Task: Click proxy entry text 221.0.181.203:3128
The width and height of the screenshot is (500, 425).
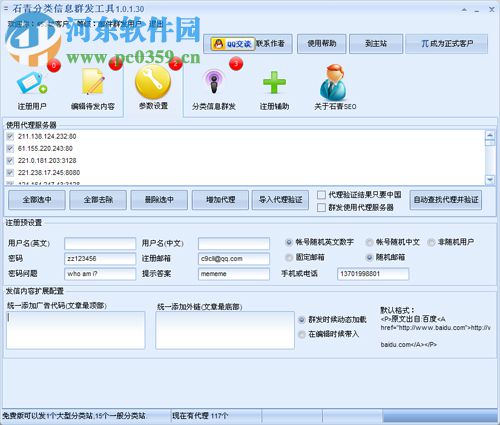Action: click(x=47, y=161)
